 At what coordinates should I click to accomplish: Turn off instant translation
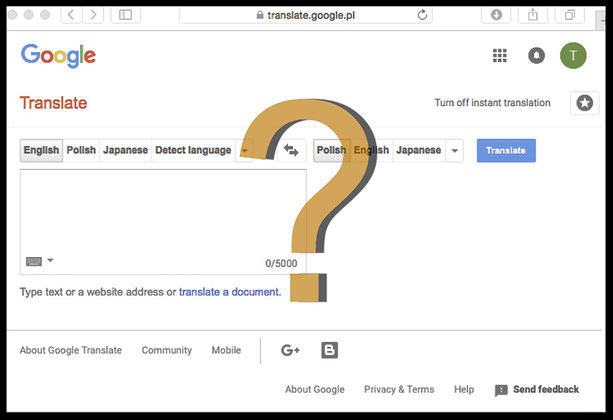click(x=492, y=103)
